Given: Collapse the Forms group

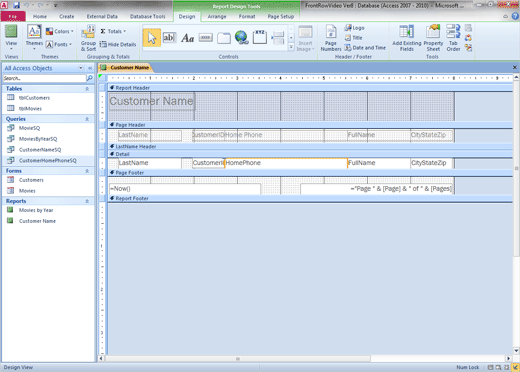Looking at the screenshot, I should (x=87, y=171).
